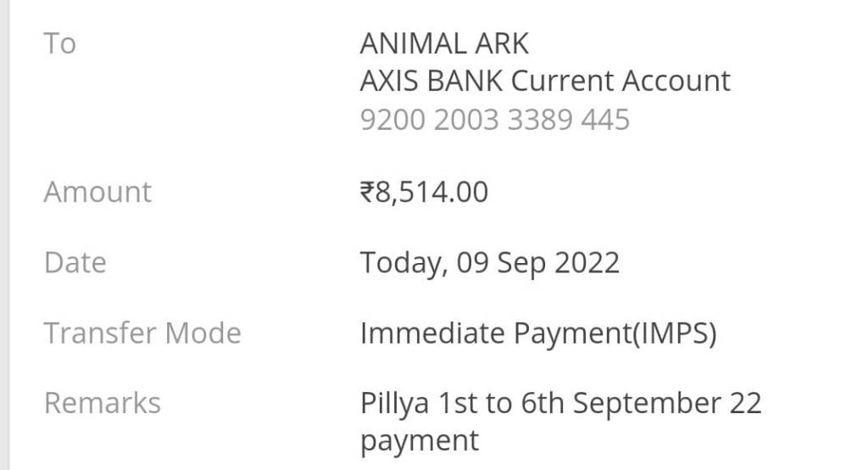Select the date 09 Sep 2022

coord(538,263)
